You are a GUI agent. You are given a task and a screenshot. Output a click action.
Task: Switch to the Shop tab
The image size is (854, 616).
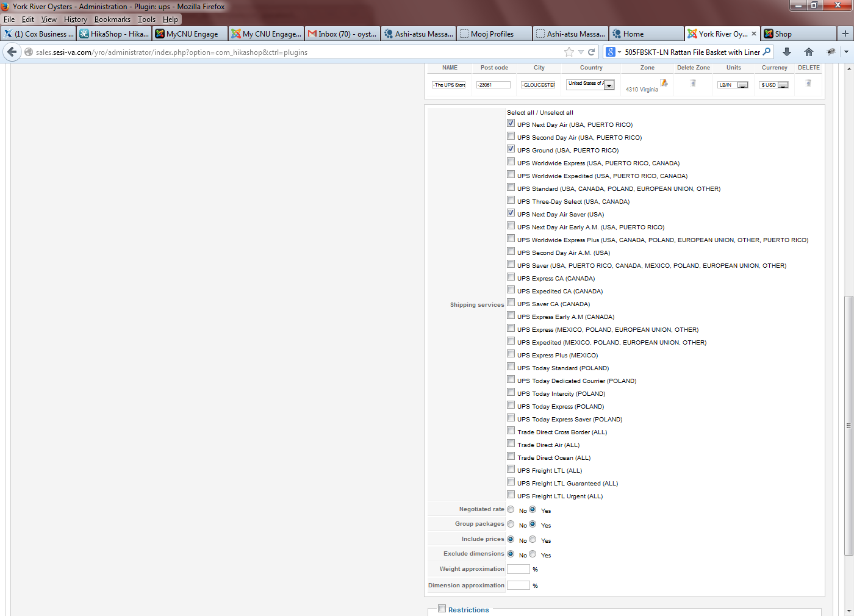click(799, 34)
